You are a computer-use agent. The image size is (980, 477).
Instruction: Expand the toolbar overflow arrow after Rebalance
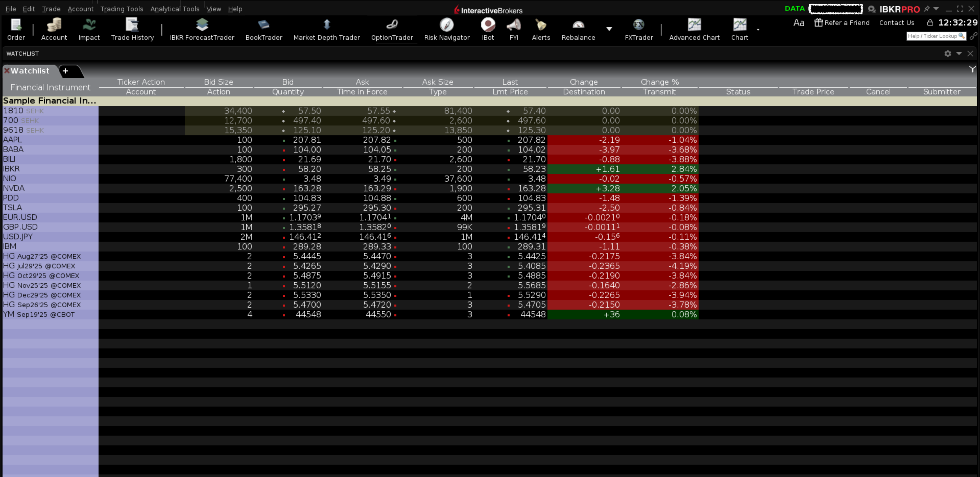click(609, 29)
